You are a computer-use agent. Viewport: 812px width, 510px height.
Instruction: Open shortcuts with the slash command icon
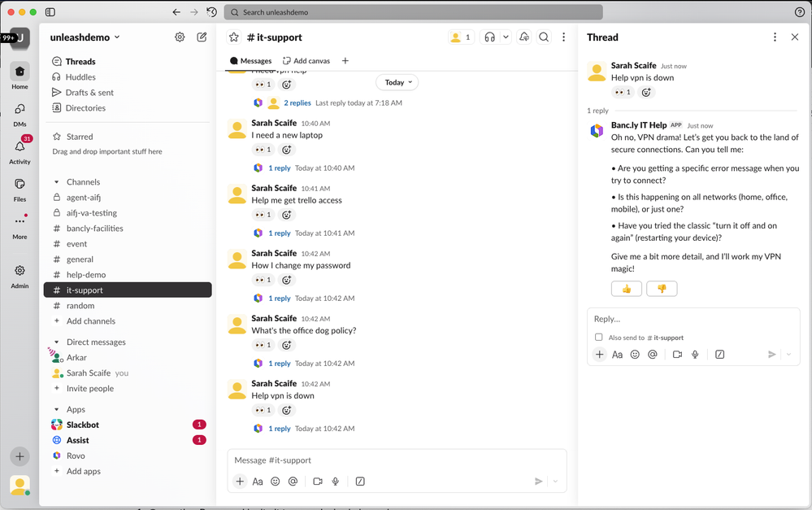click(359, 482)
